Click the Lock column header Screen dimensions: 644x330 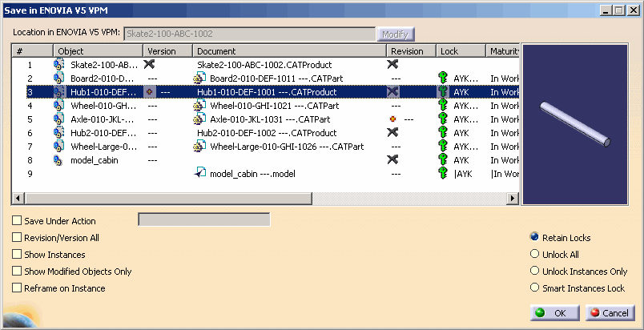tap(461, 50)
